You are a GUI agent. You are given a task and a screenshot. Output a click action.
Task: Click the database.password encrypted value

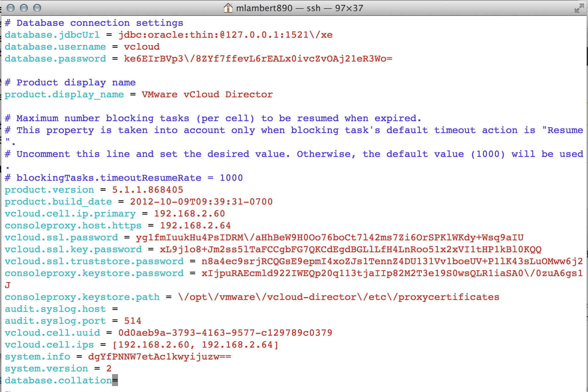click(258, 59)
